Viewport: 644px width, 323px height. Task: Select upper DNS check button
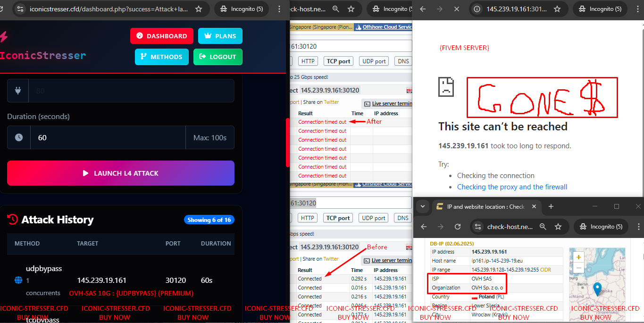403,61
